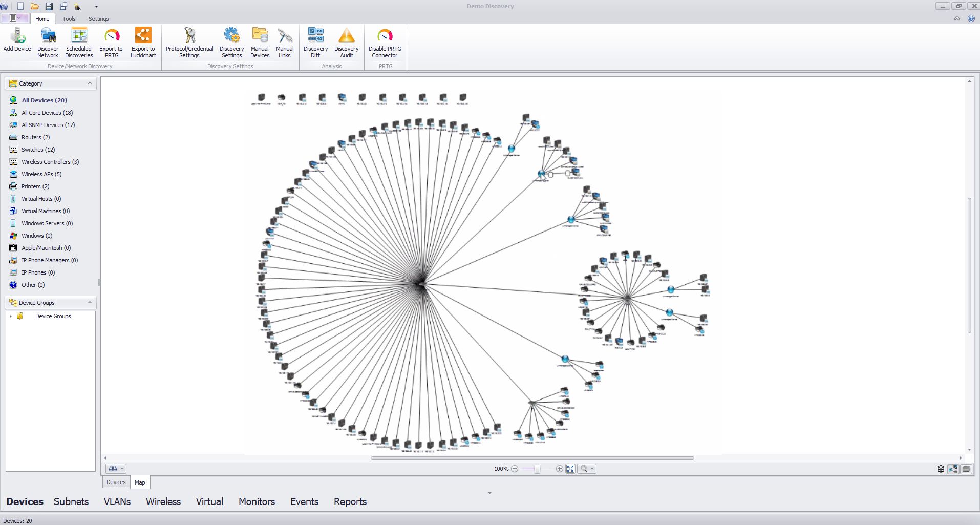Open the Events section
Viewport: 980px width, 525px height.
[x=304, y=501]
